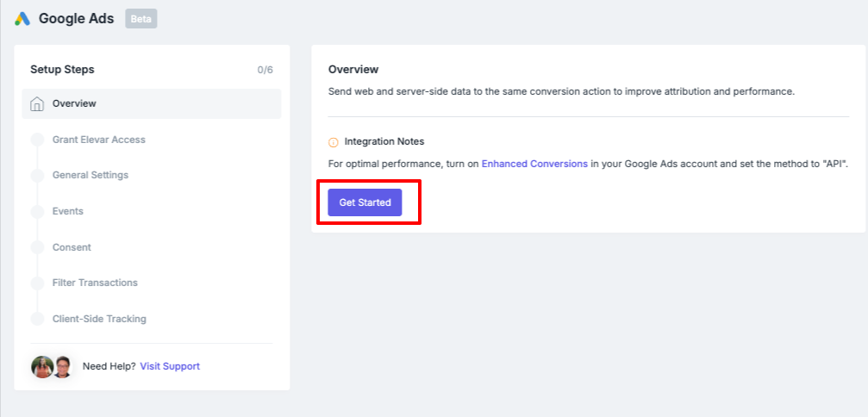Select the Client-Side Tracking step circle
This screenshot has width=868, height=417.
pyautogui.click(x=37, y=319)
